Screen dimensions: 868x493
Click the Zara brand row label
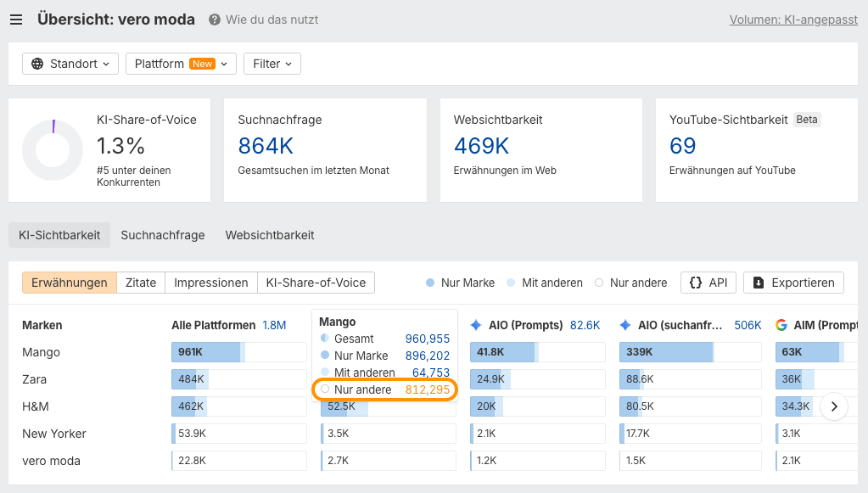(34, 379)
